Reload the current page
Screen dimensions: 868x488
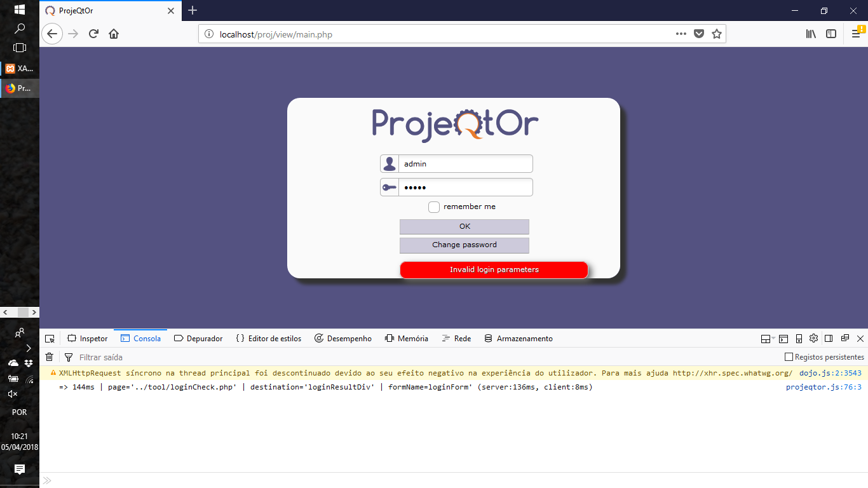(x=93, y=34)
